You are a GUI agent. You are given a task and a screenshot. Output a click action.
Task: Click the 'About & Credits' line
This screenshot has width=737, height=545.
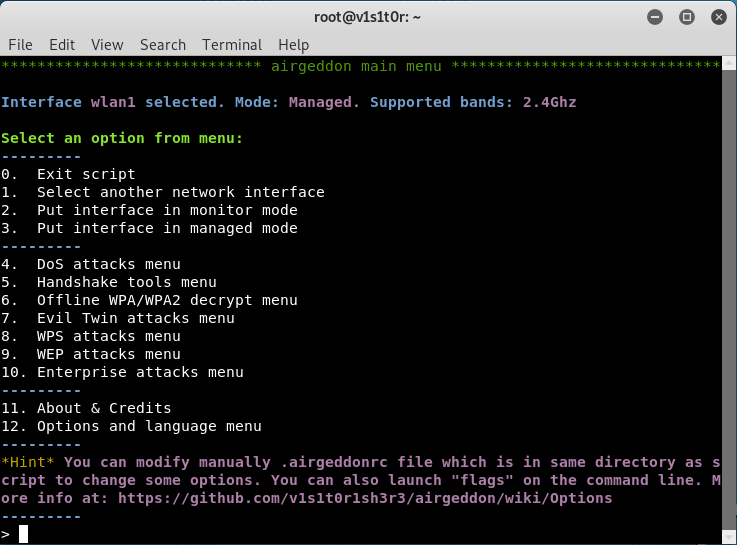pos(104,408)
